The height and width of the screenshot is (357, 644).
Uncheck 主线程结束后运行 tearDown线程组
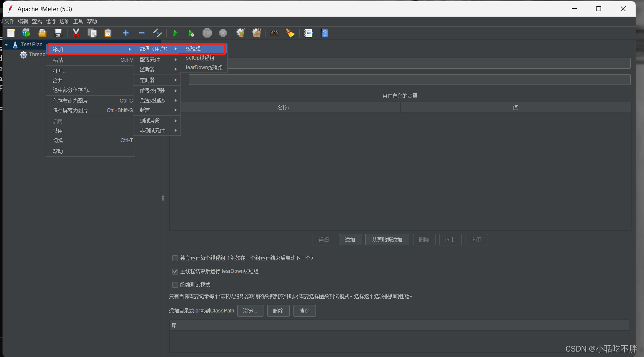point(175,272)
